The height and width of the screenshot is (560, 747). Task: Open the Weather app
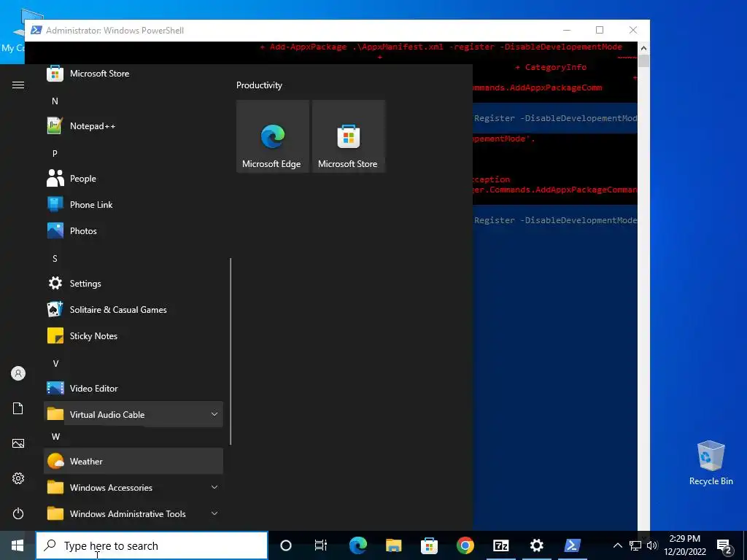pyautogui.click(x=133, y=461)
